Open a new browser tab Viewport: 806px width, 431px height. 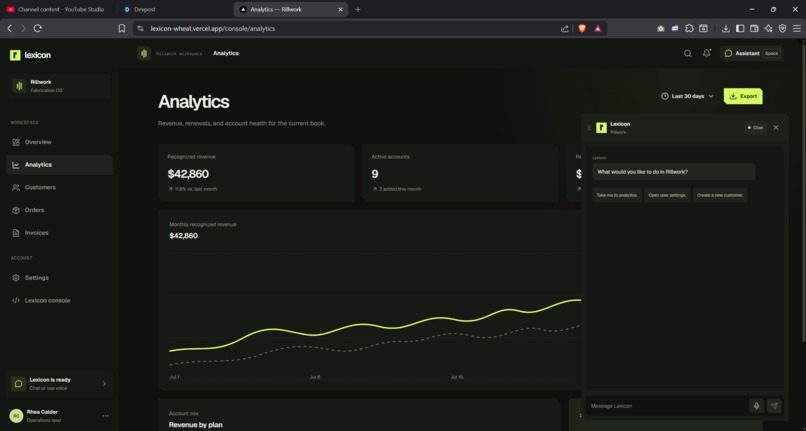coord(358,9)
